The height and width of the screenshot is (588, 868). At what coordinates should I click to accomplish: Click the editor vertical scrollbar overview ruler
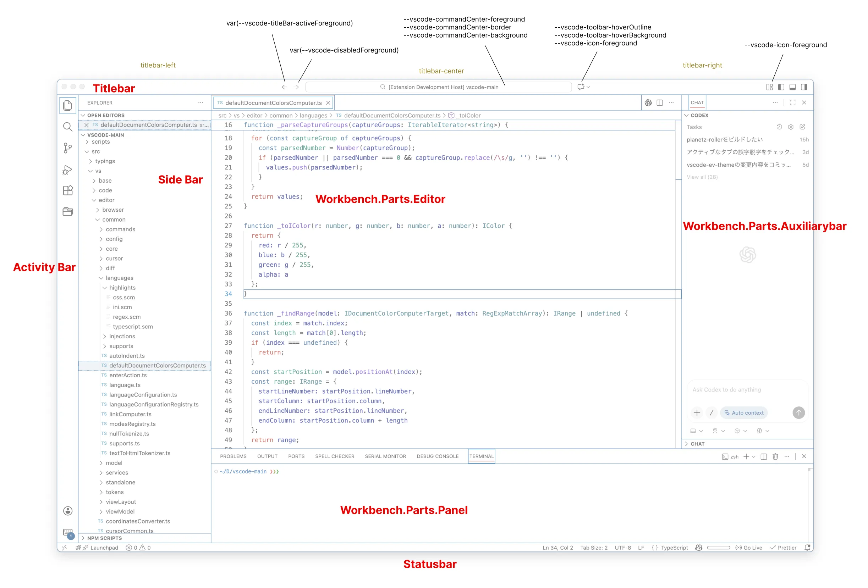point(679,261)
